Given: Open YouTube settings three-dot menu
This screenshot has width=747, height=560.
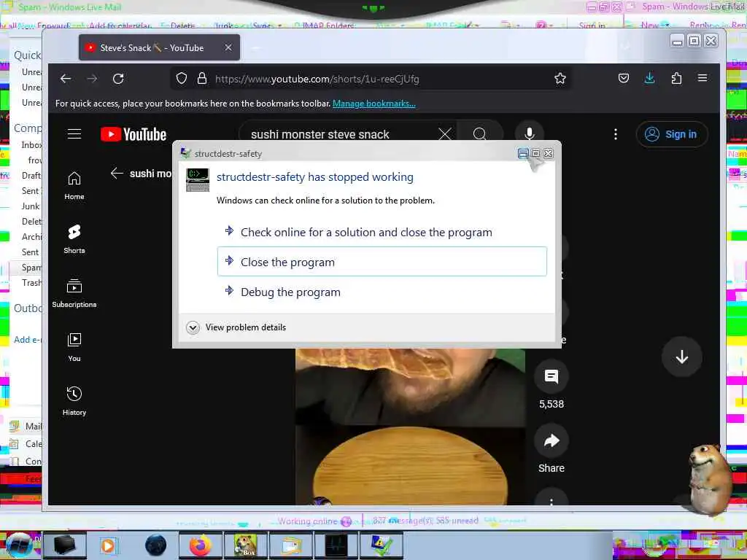Looking at the screenshot, I should point(616,134).
